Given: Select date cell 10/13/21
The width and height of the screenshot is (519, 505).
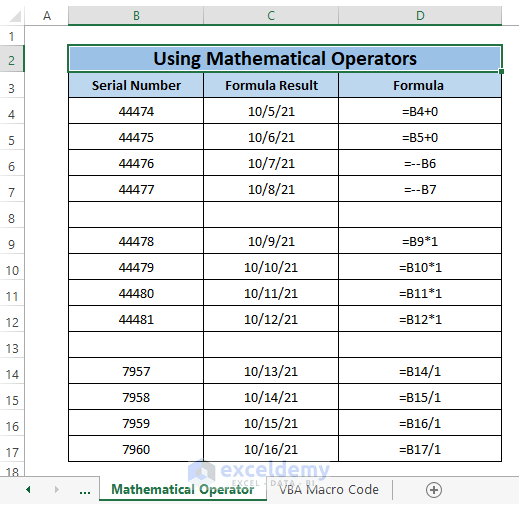Looking at the screenshot, I should coord(271,371).
